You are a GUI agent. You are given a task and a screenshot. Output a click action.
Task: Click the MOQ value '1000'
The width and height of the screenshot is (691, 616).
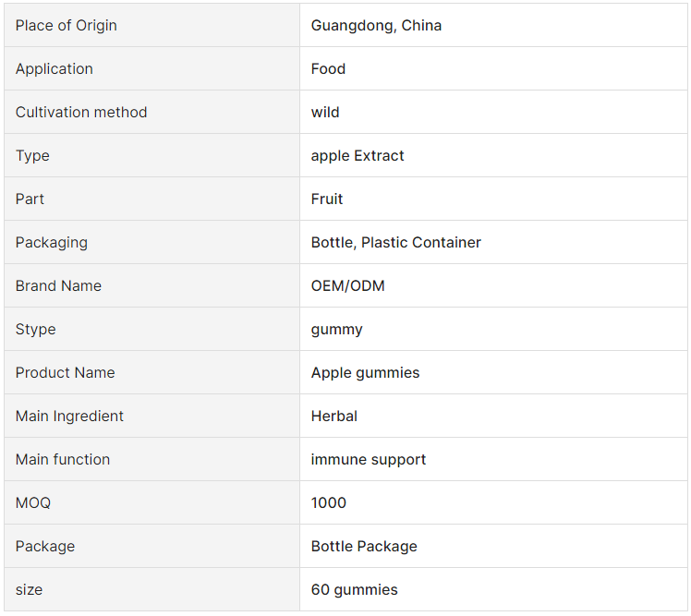pyautogui.click(x=329, y=503)
